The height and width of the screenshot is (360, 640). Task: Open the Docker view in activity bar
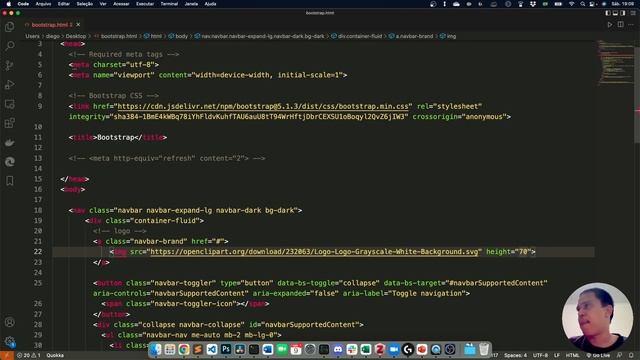(x=9, y=142)
